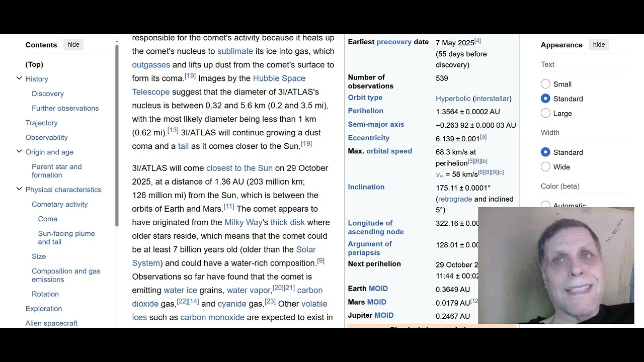Open the carbon monoxide link

pos(212,317)
